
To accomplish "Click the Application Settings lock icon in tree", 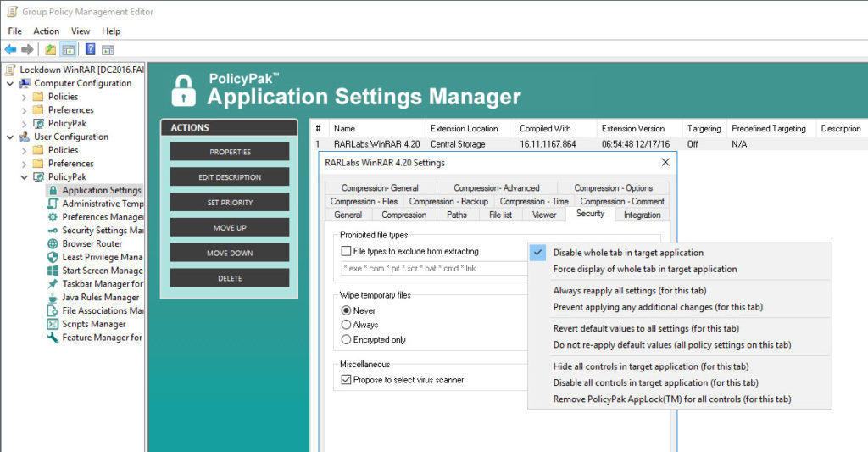I will [53, 190].
